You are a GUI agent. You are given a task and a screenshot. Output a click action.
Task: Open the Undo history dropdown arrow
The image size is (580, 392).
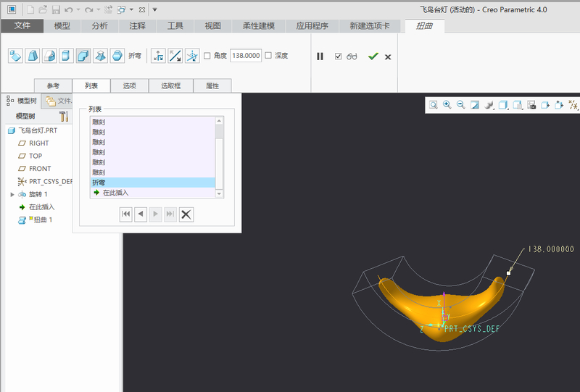(x=78, y=9)
